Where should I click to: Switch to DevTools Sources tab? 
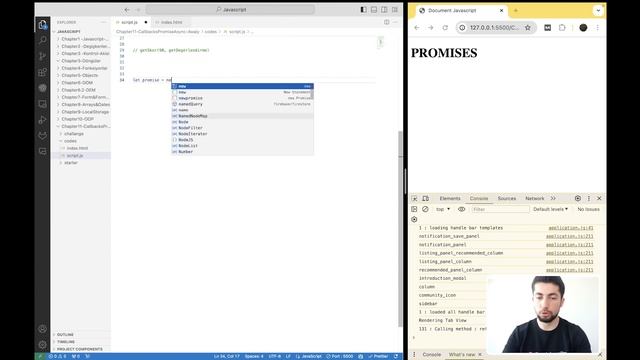(x=507, y=198)
